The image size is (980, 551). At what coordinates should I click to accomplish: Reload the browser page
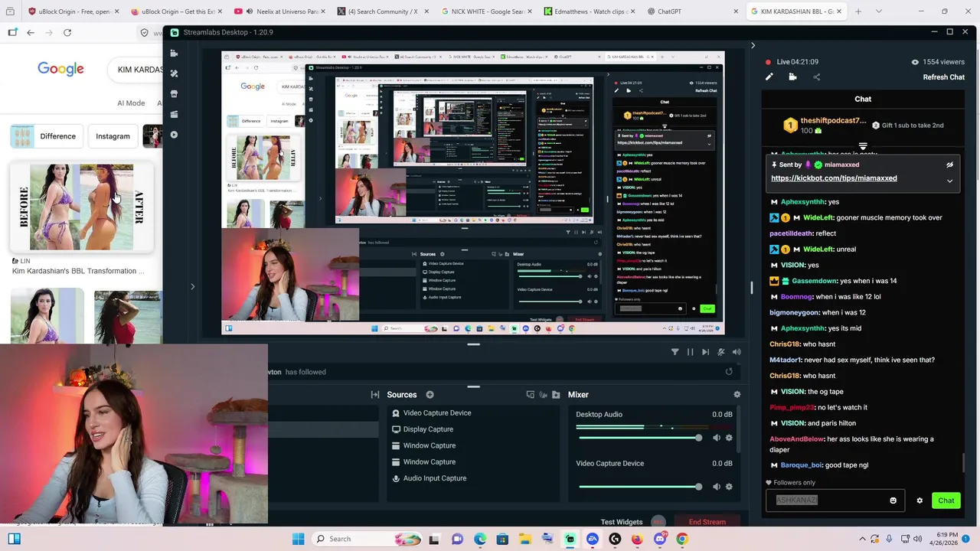pyautogui.click(x=67, y=32)
